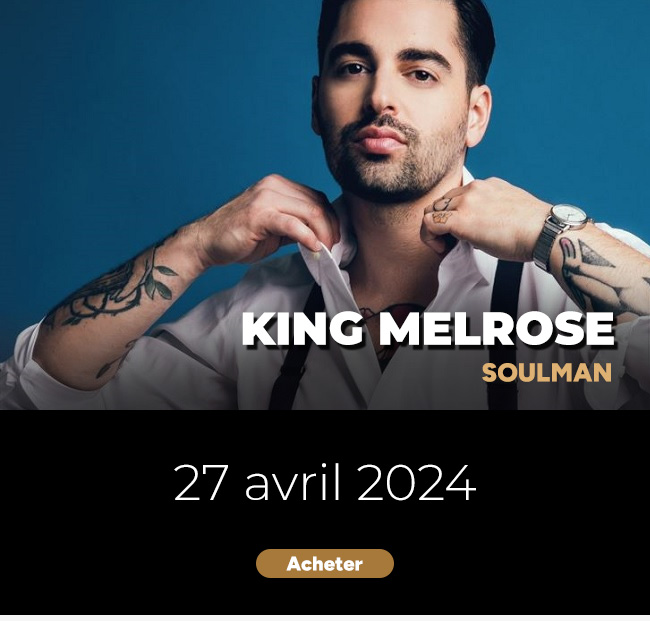
Task: Click the tattooed fingers on the hand
Action: [x=442, y=210]
